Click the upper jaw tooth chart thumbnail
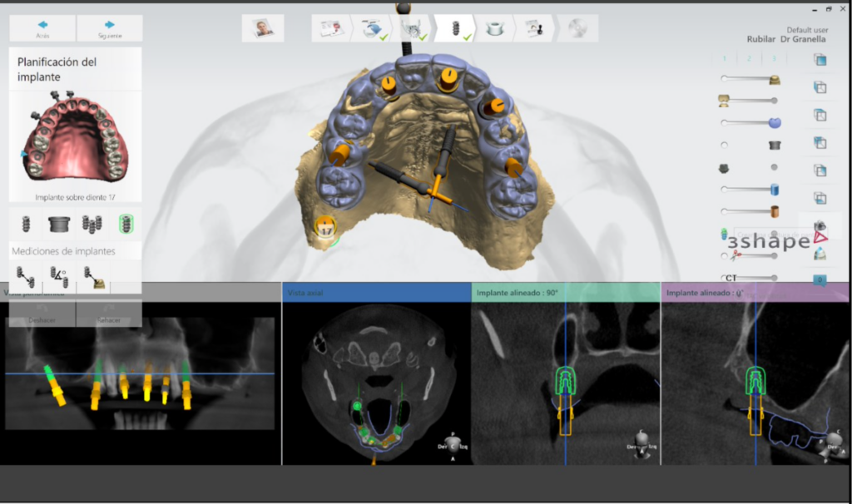 pos(75,139)
